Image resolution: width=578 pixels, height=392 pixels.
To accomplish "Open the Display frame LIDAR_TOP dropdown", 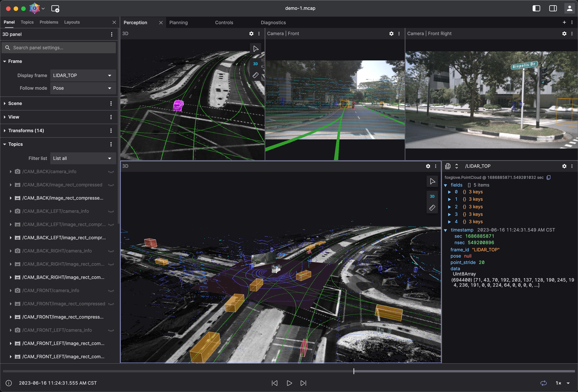I will tap(83, 76).
